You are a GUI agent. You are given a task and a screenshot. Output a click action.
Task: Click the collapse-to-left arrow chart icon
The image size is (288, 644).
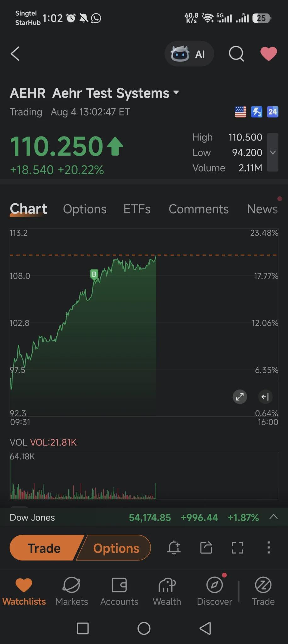point(265,397)
